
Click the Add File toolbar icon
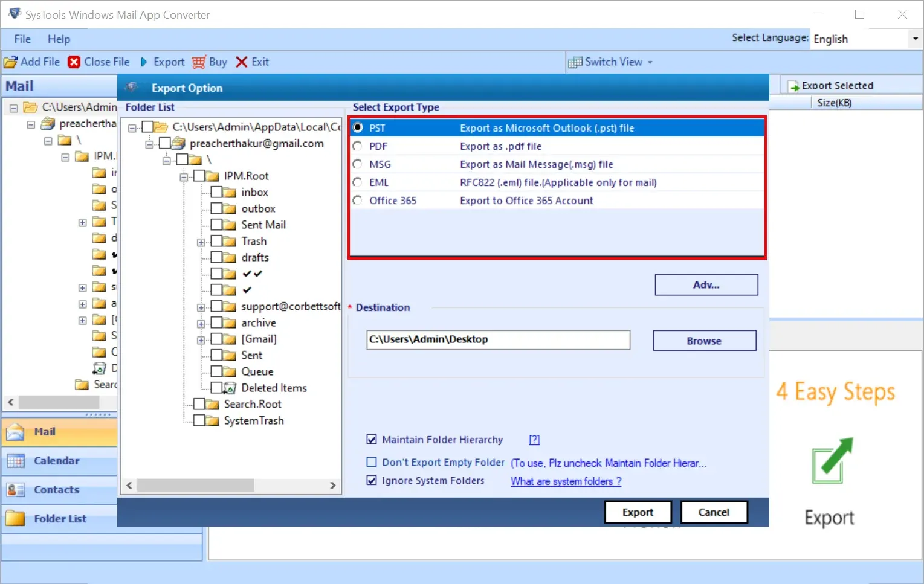pos(11,62)
